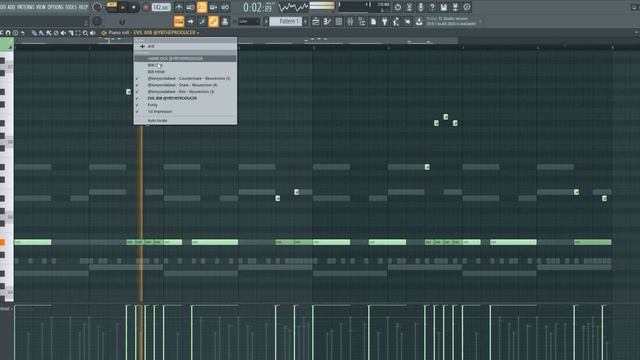
Task: Click the undo history circular-arrow icon
Action: coord(398,7)
